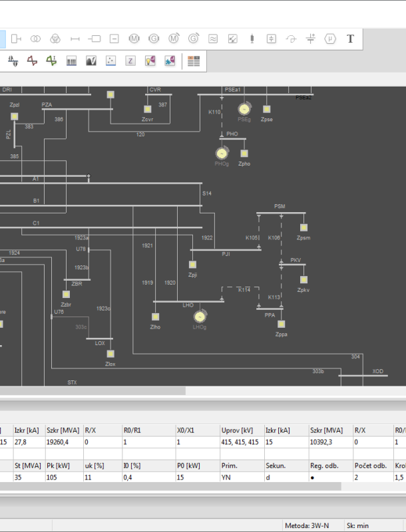The image size is (406, 532).
Task: Select the PHOg generator symbol
Action: click(222, 154)
